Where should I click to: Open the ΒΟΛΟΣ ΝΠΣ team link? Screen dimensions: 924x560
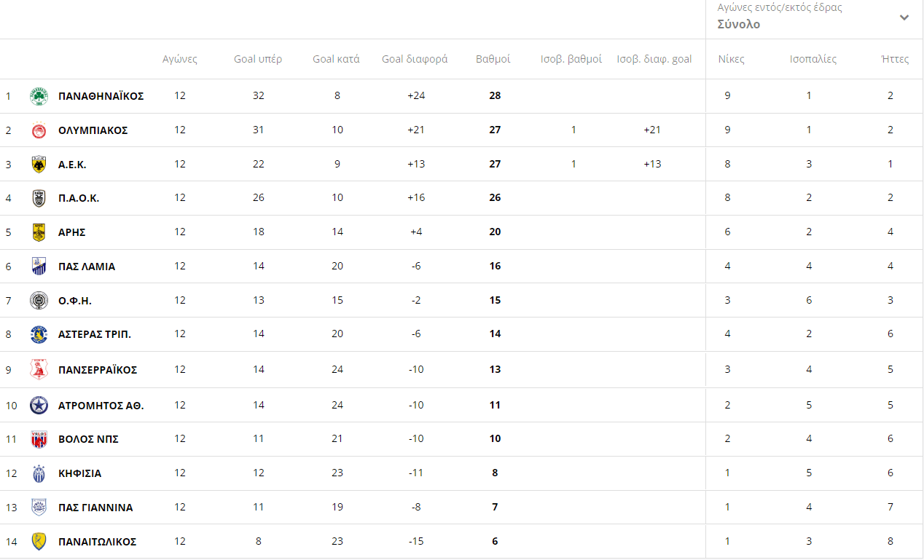[88, 439]
